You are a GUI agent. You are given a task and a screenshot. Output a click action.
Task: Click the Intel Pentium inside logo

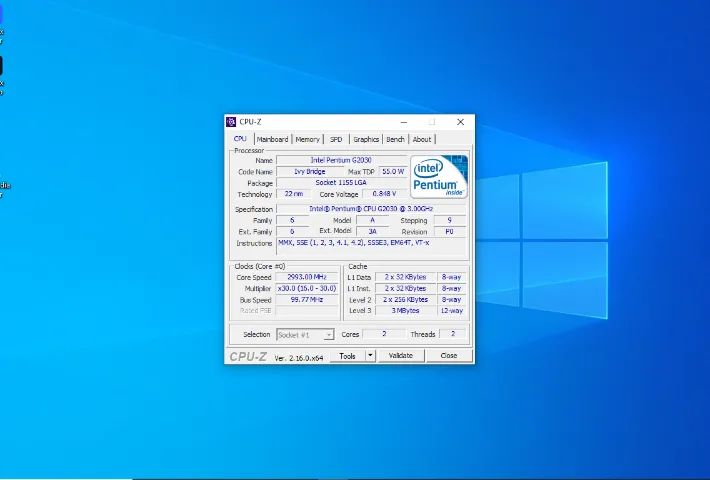(x=439, y=177)
